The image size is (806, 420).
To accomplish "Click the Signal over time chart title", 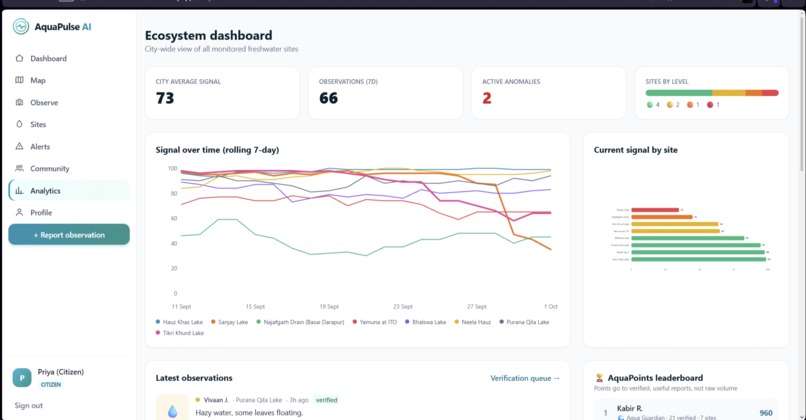I will coord(217,150).
